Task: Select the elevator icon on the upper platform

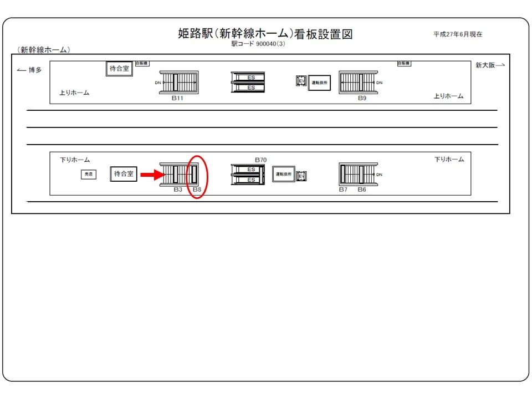Action: click(301, 81)
